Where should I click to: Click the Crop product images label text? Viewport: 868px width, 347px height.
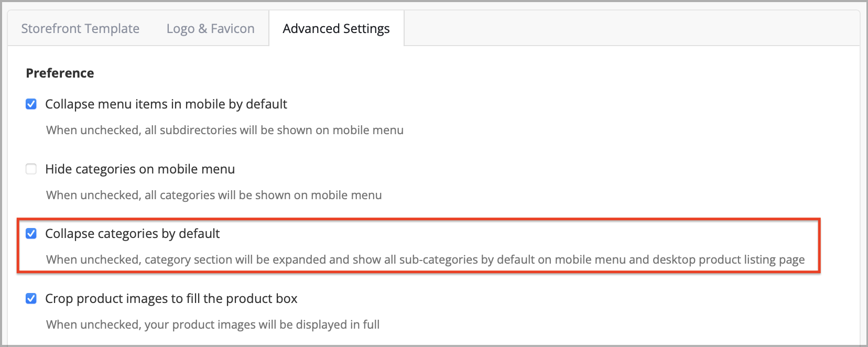point(171,298)
